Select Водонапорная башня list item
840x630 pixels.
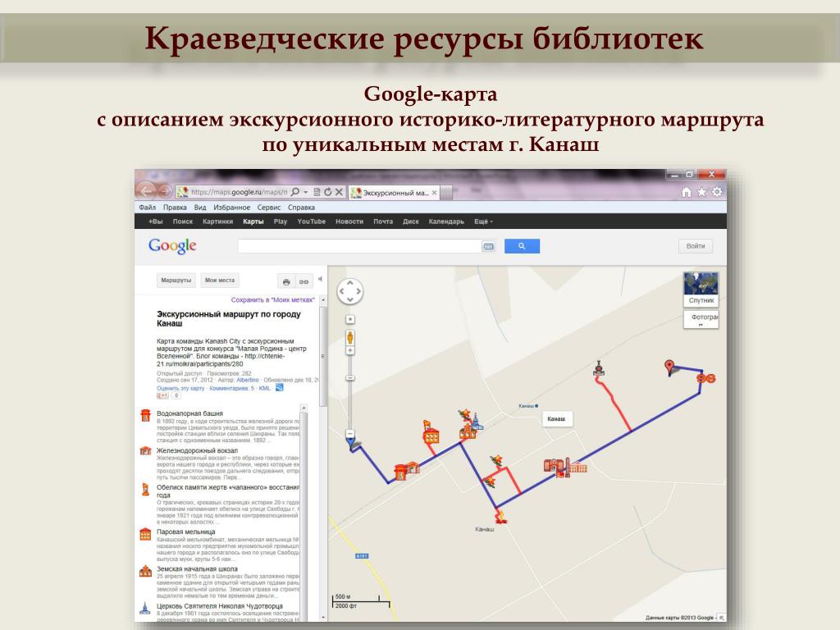click(x=189, y=413)
